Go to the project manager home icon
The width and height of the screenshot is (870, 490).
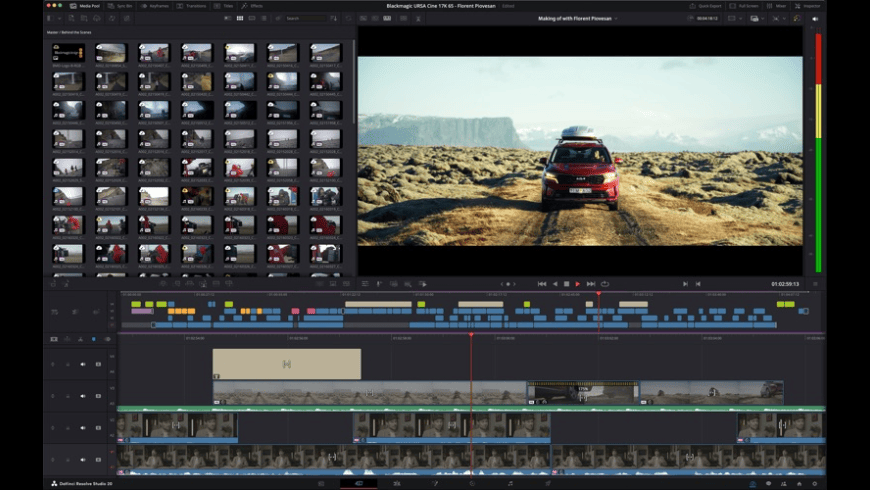tap(799, 483)
